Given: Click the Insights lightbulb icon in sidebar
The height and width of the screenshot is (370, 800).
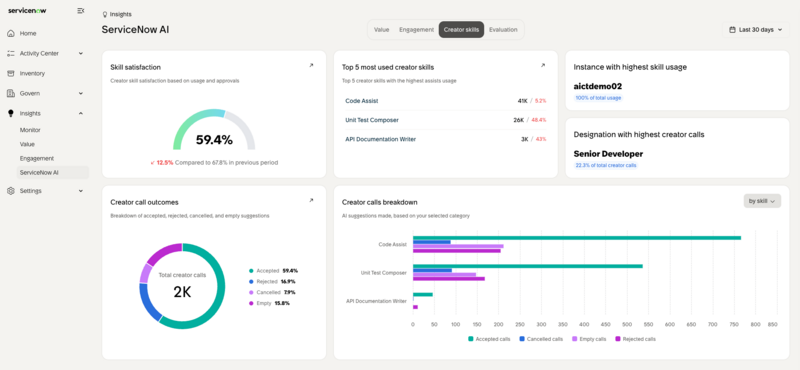Looking at the screenshot, I should pyautogui.click(x=11, y=113).
